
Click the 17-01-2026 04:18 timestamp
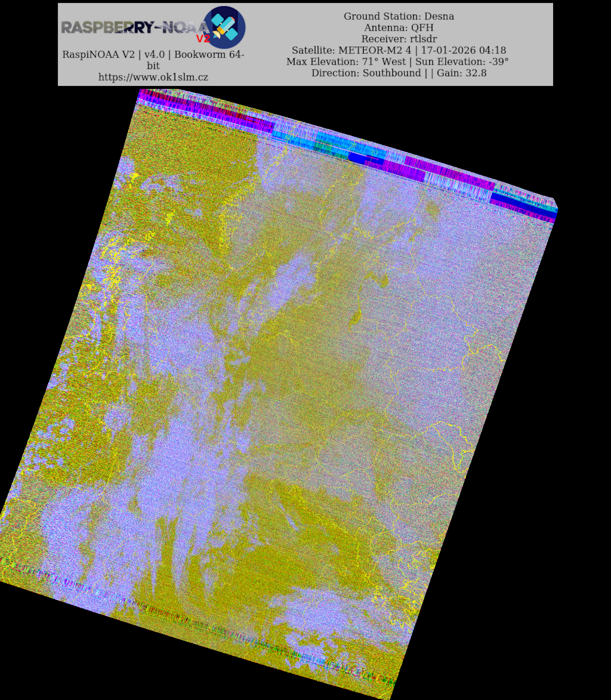pyautogui.click(x=463, y=50)
